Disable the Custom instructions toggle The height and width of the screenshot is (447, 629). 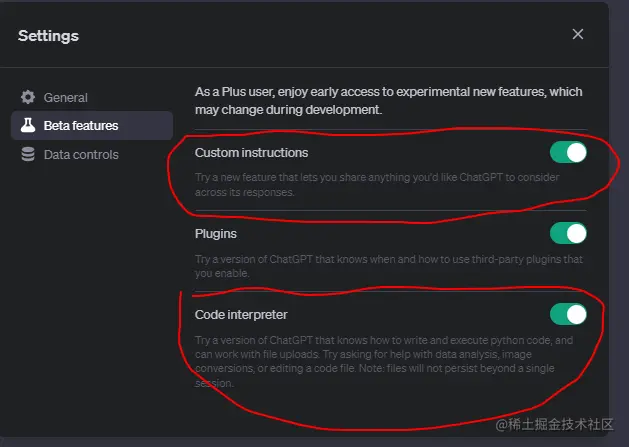click(x=568, y=153)
